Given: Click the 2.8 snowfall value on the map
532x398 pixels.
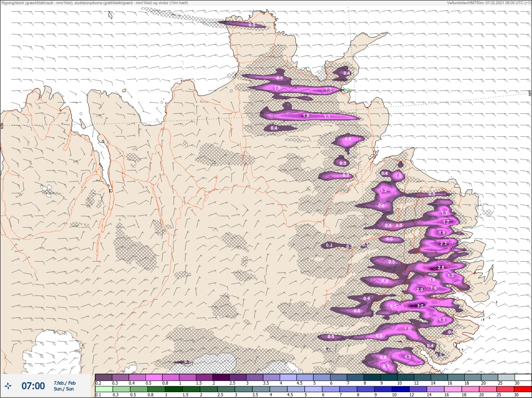Looking at the screenshot, I should click(x=441, y=268).
